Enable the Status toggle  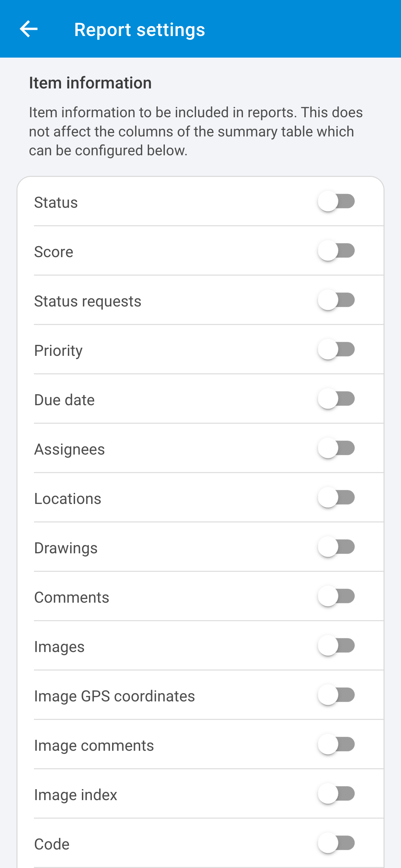point(336,202)
